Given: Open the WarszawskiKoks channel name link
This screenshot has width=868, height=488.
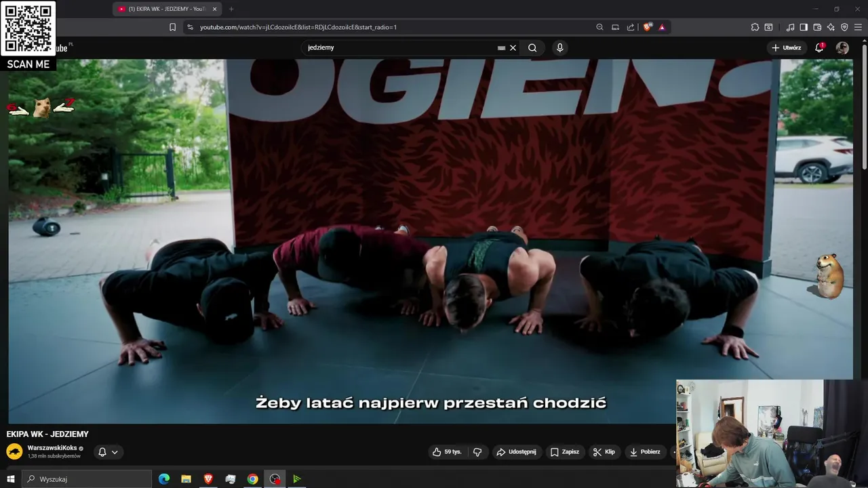Looking at the screenshot, I should [x=52, y=448].
